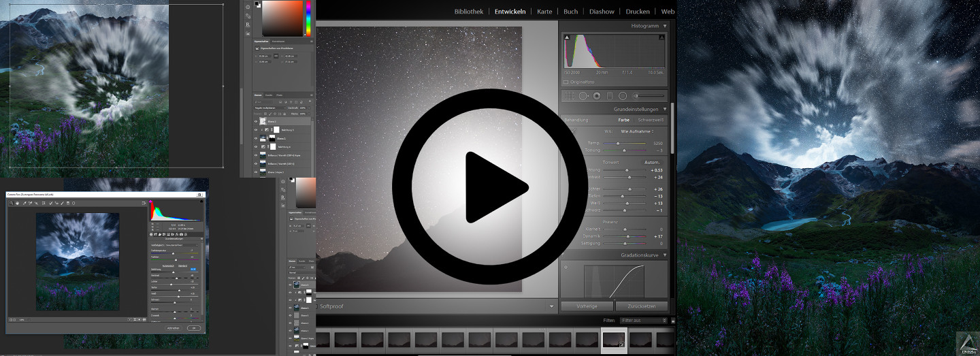Click highlight clipping triangle in histogram

click(x=661, y=39)
